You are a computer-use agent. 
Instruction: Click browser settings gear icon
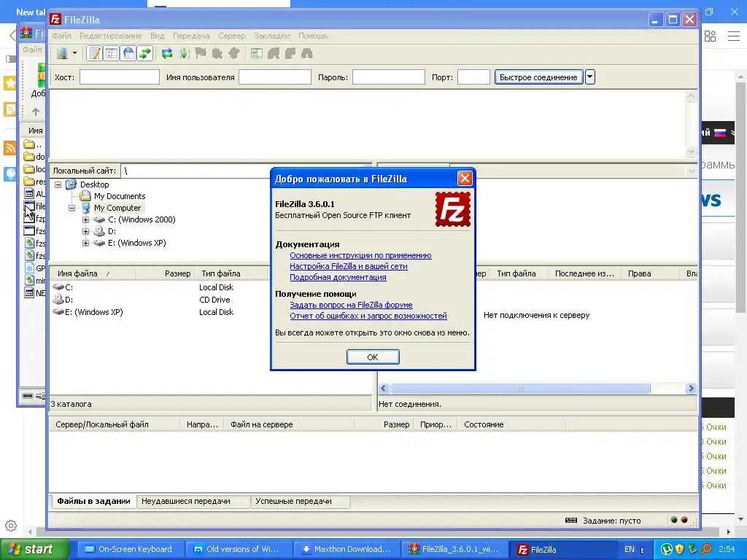click(11, 526)
